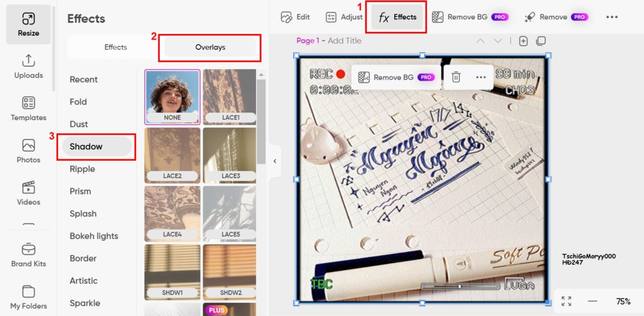Add a new page icon
Image resolution: width=644 pixels, height=316 pixels.
523,41
